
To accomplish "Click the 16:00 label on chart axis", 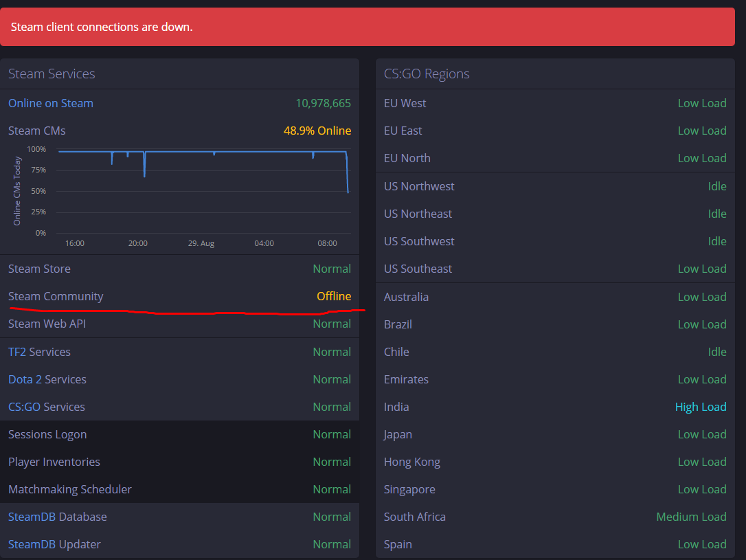I will [x=75, y=243].
